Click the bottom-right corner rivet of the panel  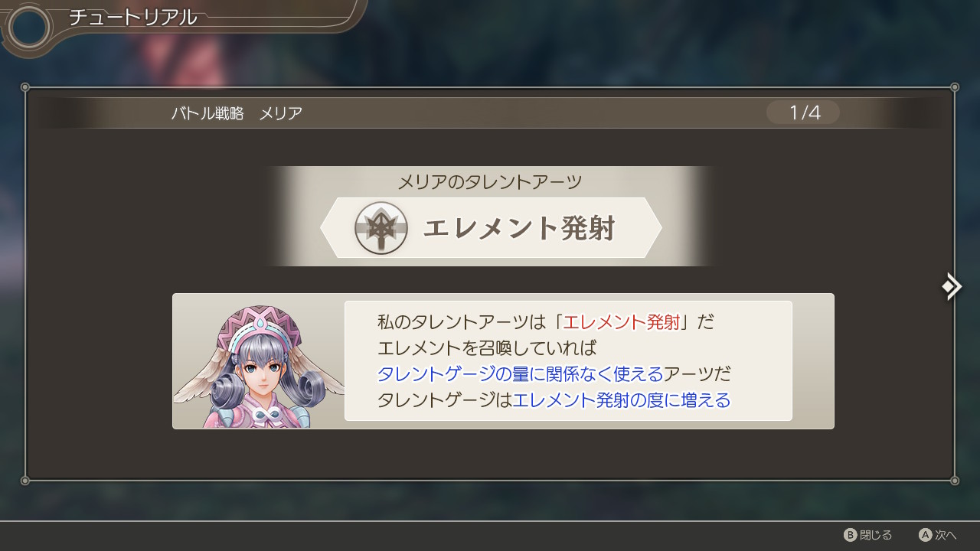[954, 481]
